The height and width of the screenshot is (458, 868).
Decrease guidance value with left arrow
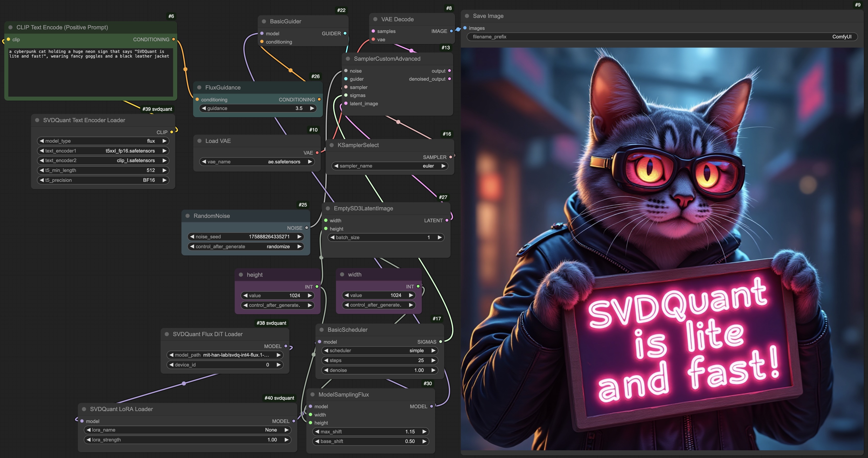[204, 108]
